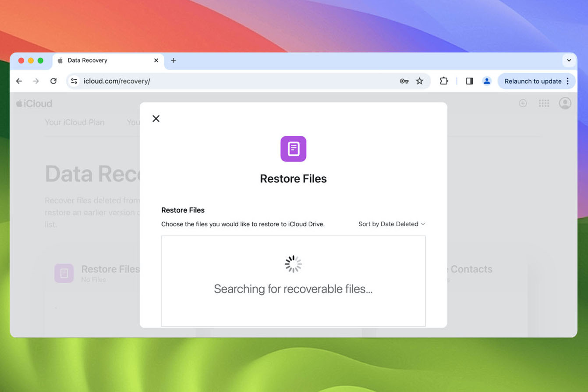Click the Relaunch to update button
The height and width of the screenshot is (392, 588).
click(x=533, y=81)
